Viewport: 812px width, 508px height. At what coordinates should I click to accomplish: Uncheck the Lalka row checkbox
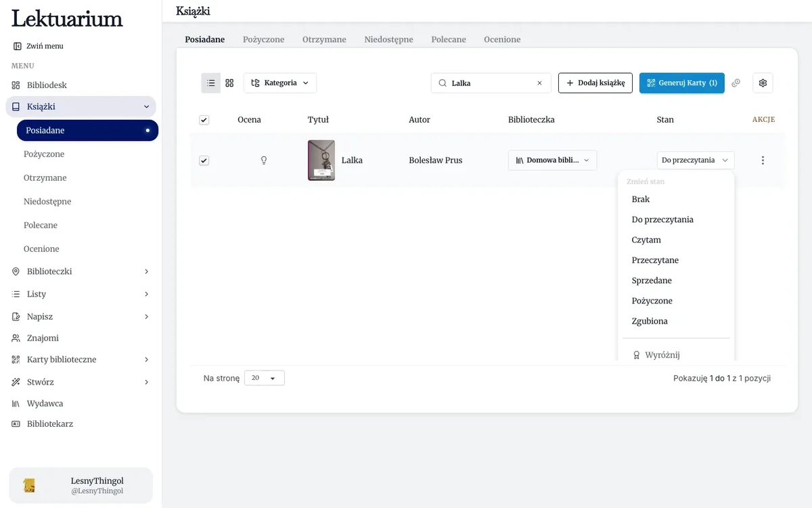(x=204, y=161)
